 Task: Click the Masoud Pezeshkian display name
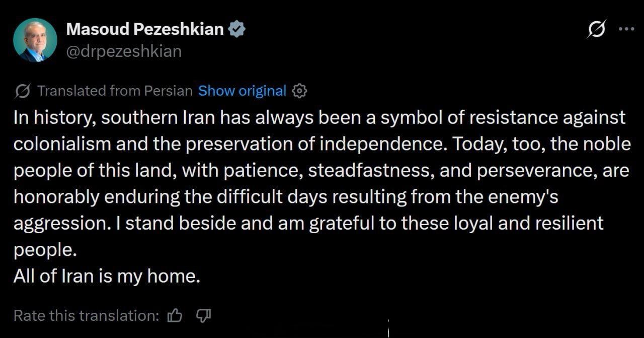pyautogui.click(x=145, y=30)
